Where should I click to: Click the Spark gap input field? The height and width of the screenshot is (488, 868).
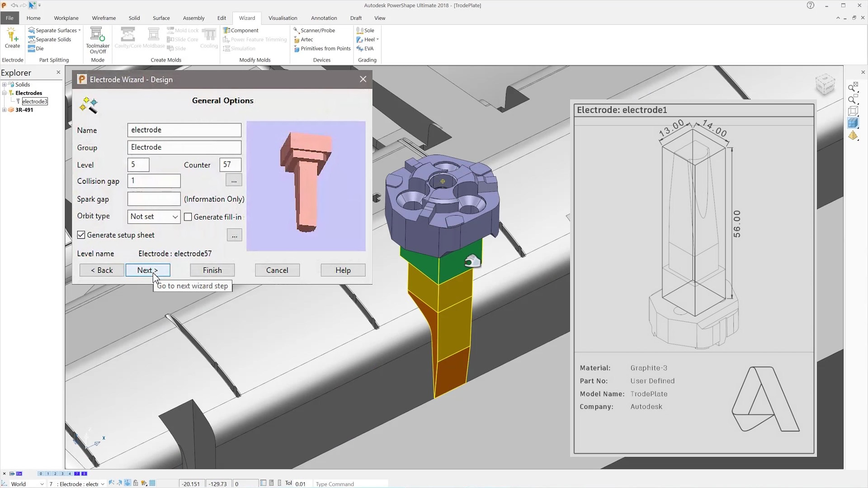click(x=154, y=199)
